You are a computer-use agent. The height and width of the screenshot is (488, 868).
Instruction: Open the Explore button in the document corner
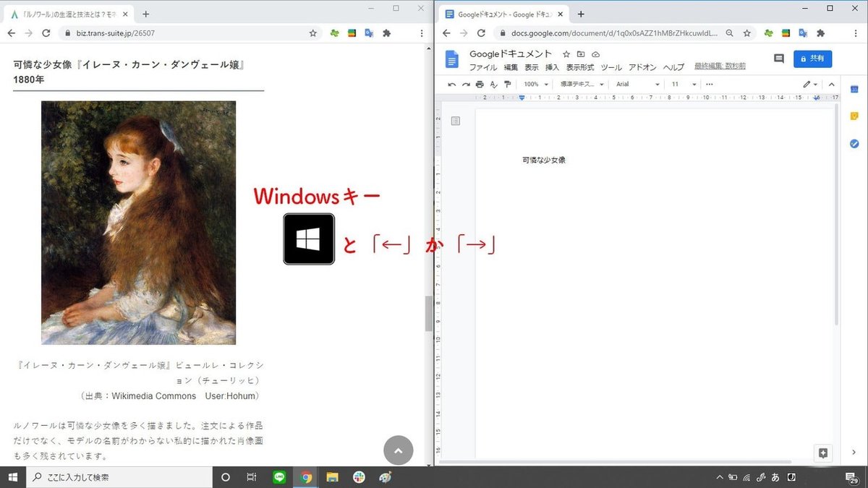click(822, 453)
